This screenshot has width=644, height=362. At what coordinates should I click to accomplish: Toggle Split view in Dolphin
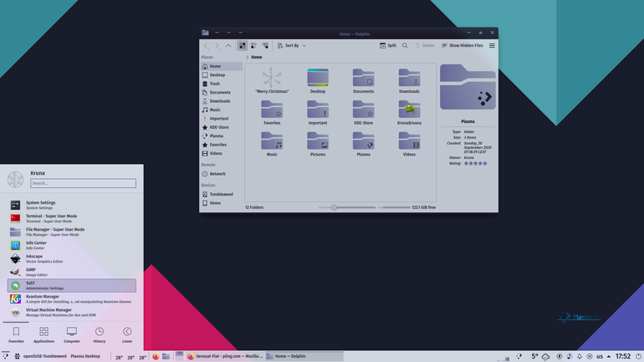coord(388,45)
